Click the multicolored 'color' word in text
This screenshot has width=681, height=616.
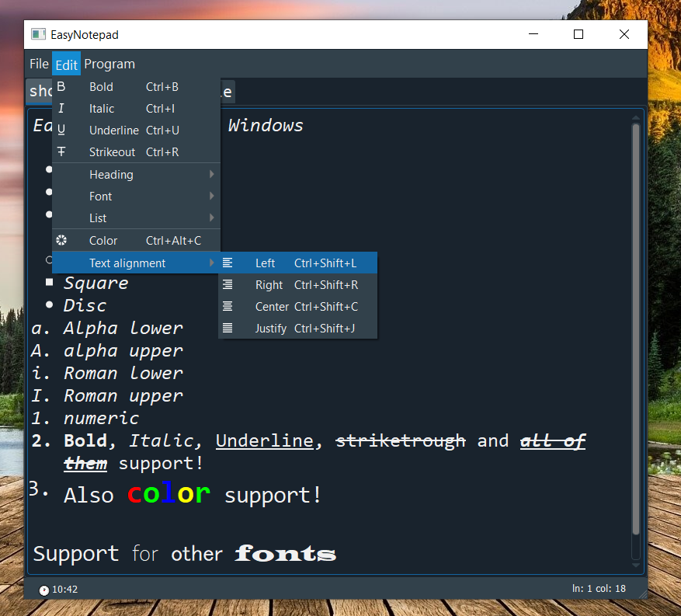point(169,494)
